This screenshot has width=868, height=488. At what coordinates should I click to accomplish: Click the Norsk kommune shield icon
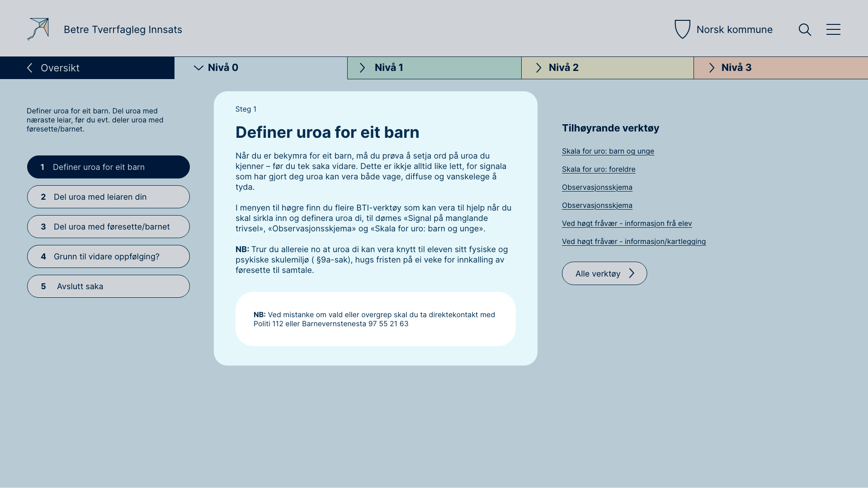pos(682,29)
